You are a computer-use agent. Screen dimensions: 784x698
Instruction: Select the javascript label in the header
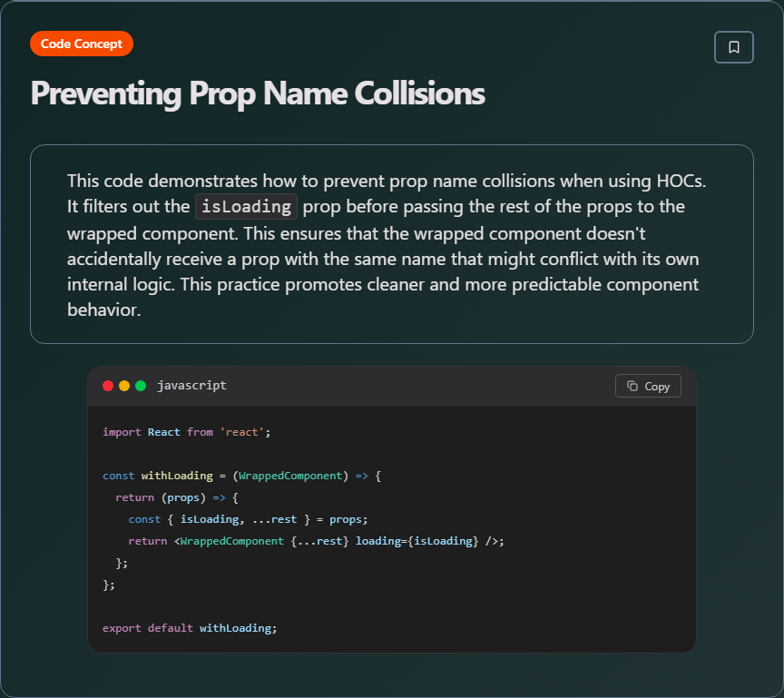coord(191,385)
